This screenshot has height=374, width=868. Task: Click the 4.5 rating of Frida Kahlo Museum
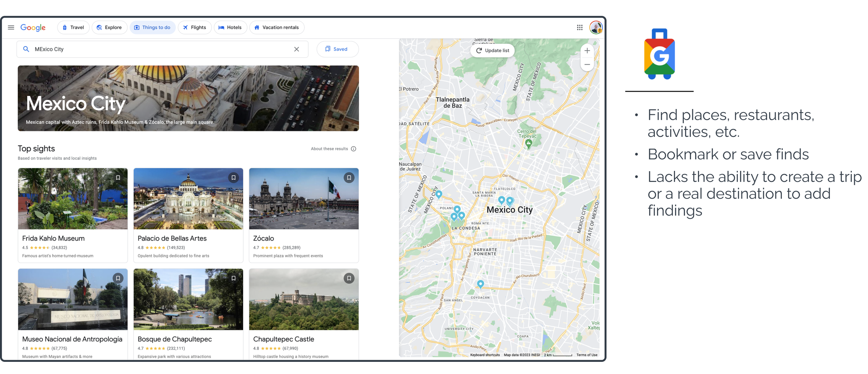click(25, 248)
